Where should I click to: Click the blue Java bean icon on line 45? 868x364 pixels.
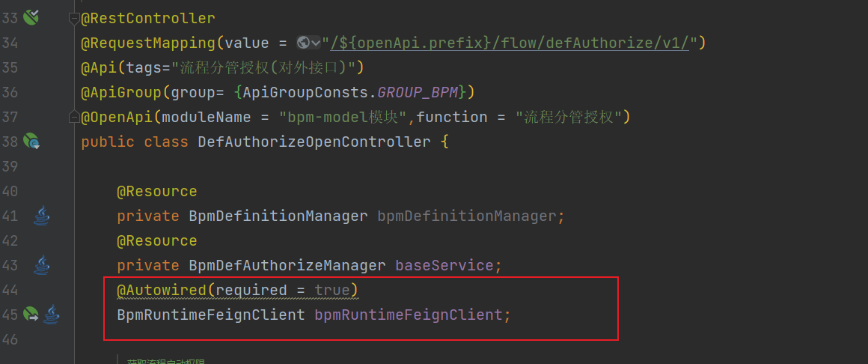click(51, 315)
